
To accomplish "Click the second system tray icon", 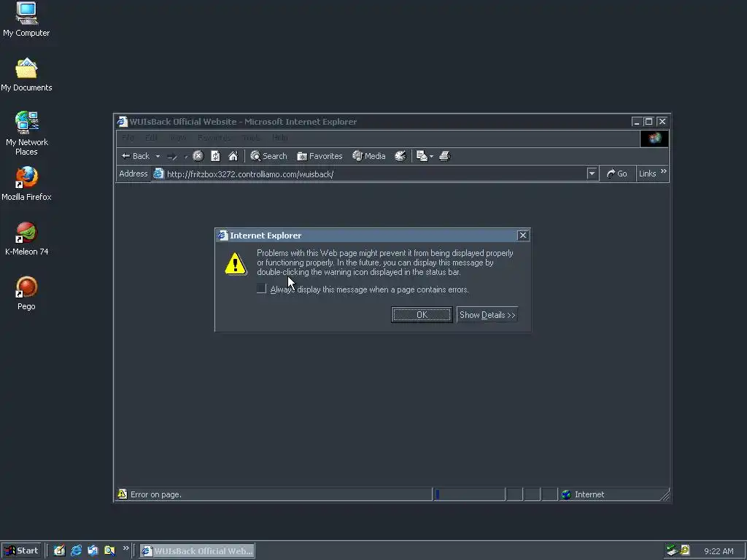I will [684, 550].
